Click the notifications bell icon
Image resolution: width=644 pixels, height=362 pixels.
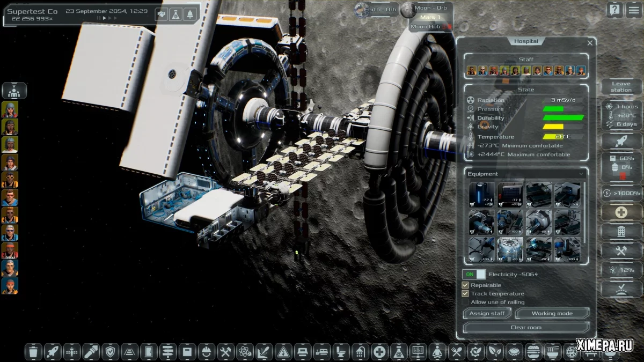pyautogui.click(x=189, y=14)
